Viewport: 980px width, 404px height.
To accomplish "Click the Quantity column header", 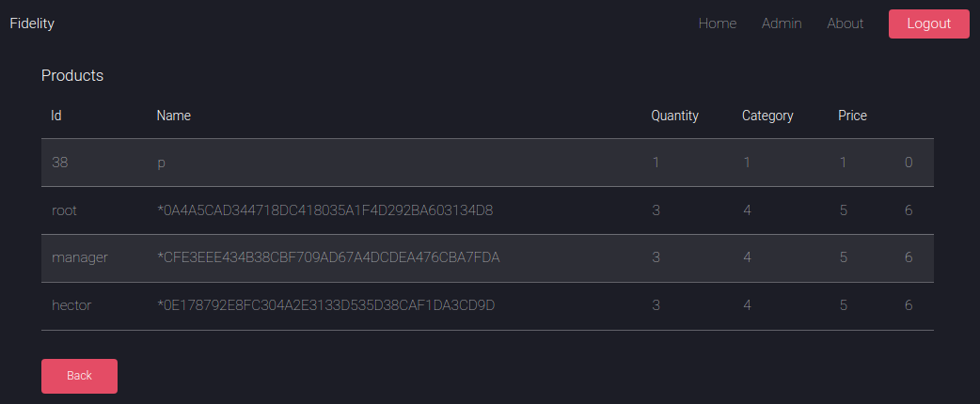I will [675, 116].
